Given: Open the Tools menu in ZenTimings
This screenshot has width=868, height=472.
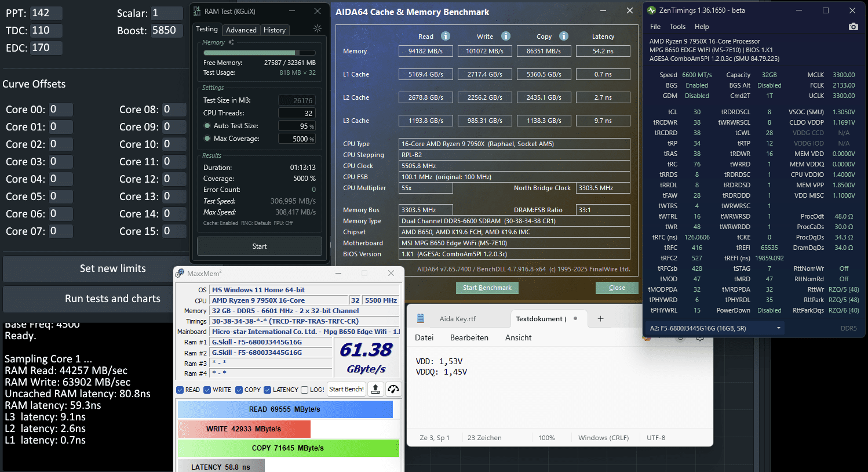Looking at the screenshot, I should 677,27.
